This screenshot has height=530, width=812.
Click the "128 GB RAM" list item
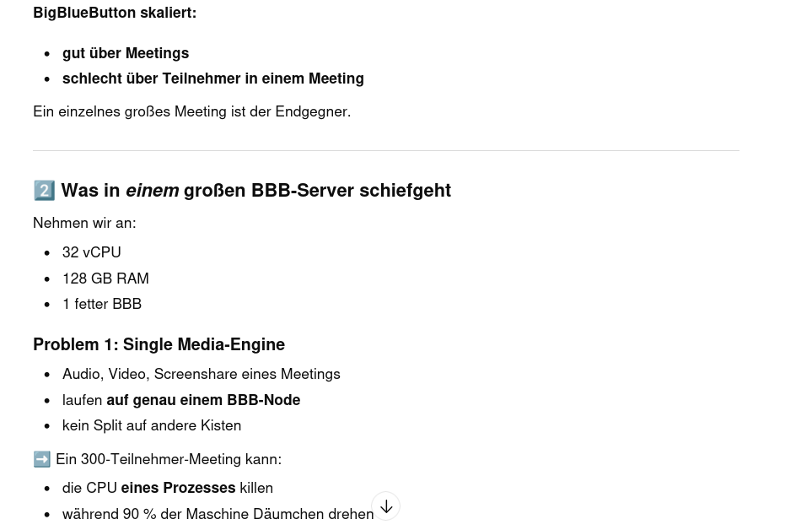105,279
